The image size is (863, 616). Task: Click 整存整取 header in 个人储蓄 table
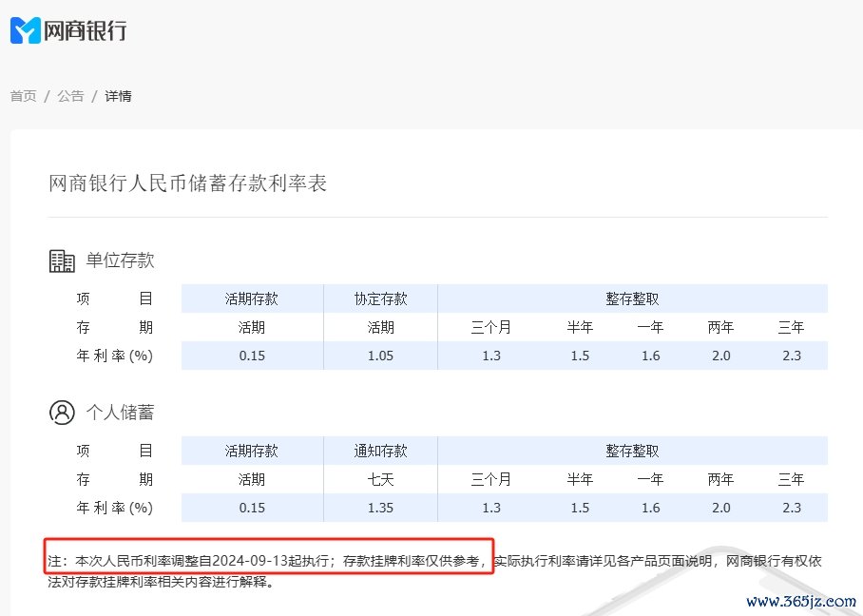(632, 451)
